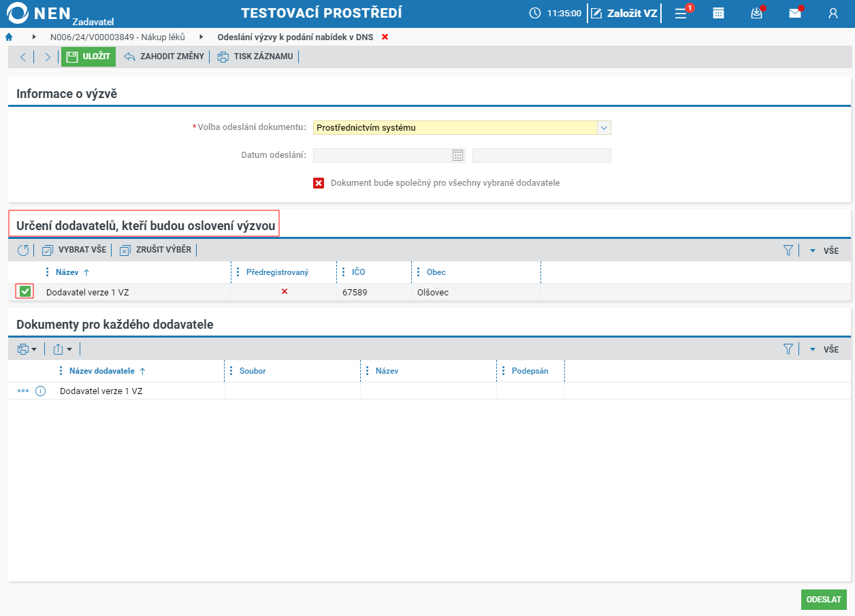The height and width of the screenshot is (616, 855).
Task: Open the envelope messages icon in header
Action: point(794,13)
